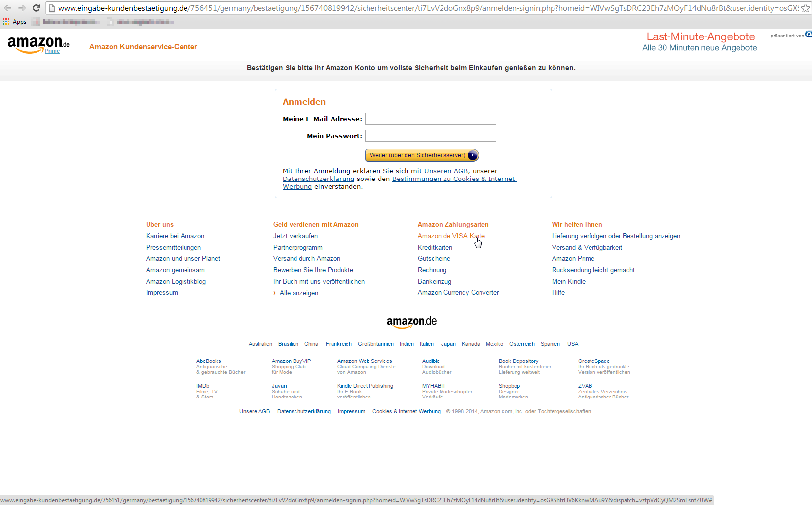
Task: Open Mein Kindle link
Action: click(569, 282)
